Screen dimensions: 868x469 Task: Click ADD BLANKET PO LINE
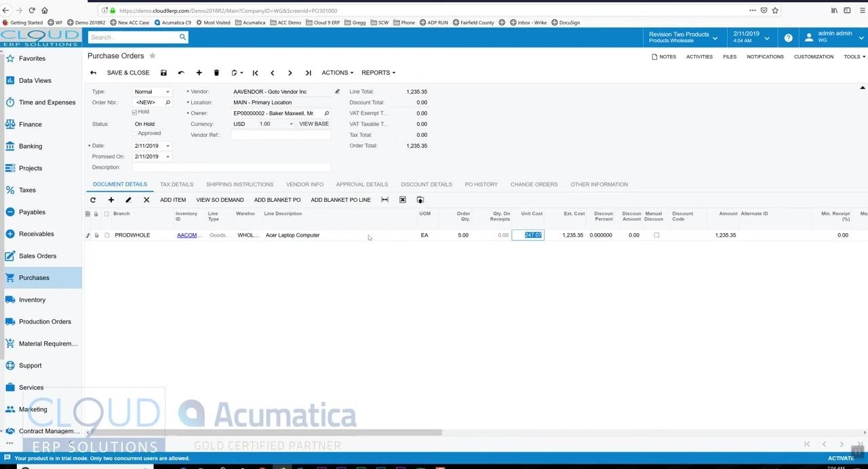coord(340,200)
